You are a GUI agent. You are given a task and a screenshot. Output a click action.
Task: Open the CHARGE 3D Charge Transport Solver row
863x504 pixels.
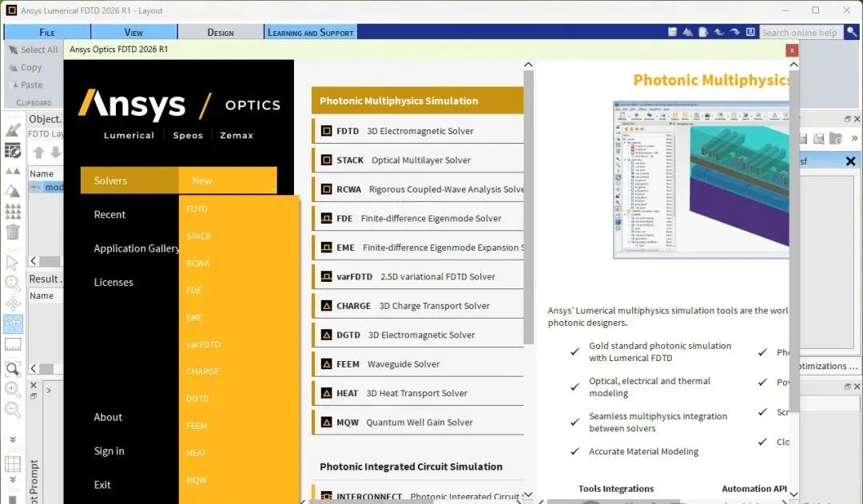pyautogui.click(x=418, y=306)
